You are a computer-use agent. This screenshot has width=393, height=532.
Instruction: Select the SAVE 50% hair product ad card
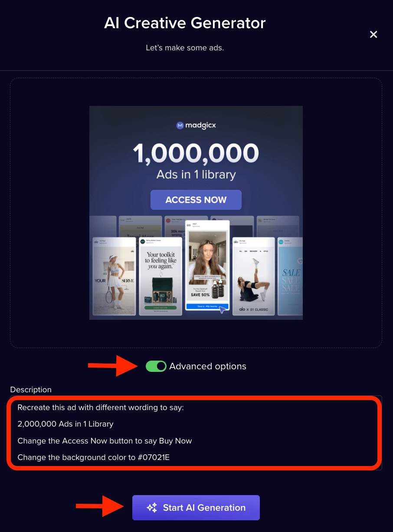207,265
